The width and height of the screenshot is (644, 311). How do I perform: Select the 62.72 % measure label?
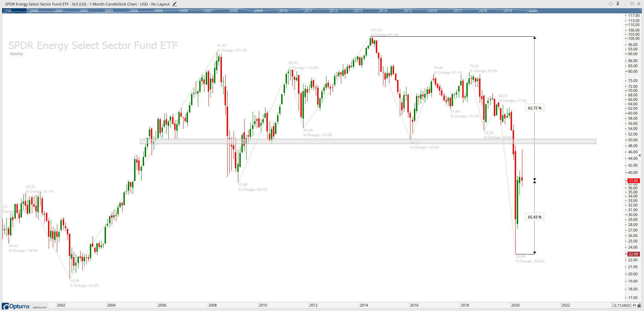535,108
